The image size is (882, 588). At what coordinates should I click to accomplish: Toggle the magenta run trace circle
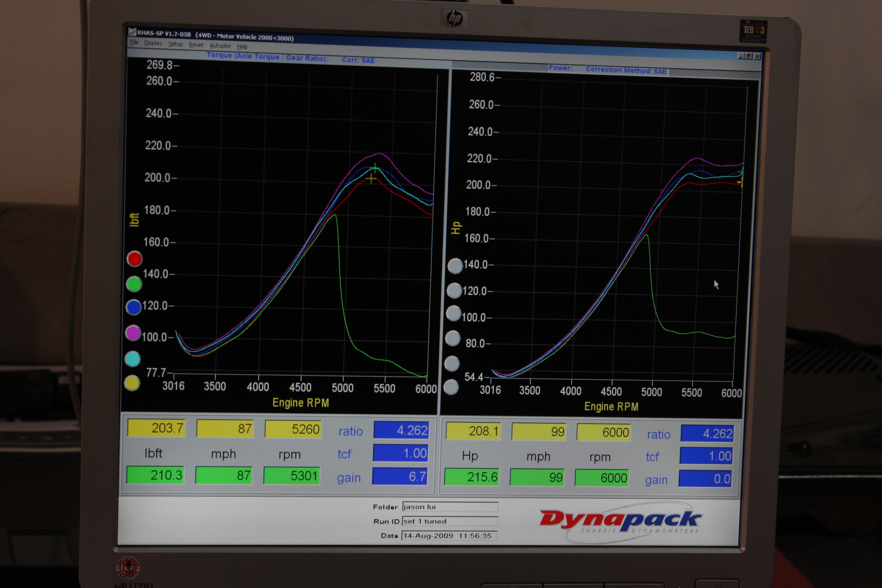click(133, 333)
